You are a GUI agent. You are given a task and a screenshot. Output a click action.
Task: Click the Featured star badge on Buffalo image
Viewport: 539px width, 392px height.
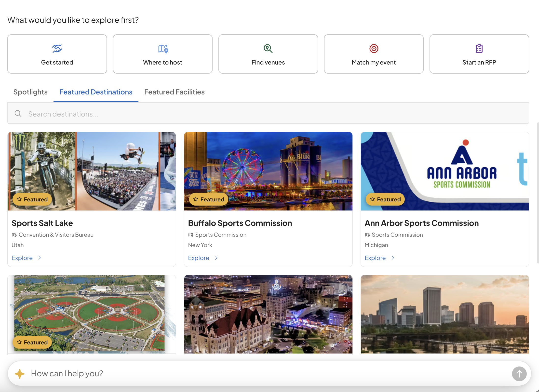(x=209, y=199)
